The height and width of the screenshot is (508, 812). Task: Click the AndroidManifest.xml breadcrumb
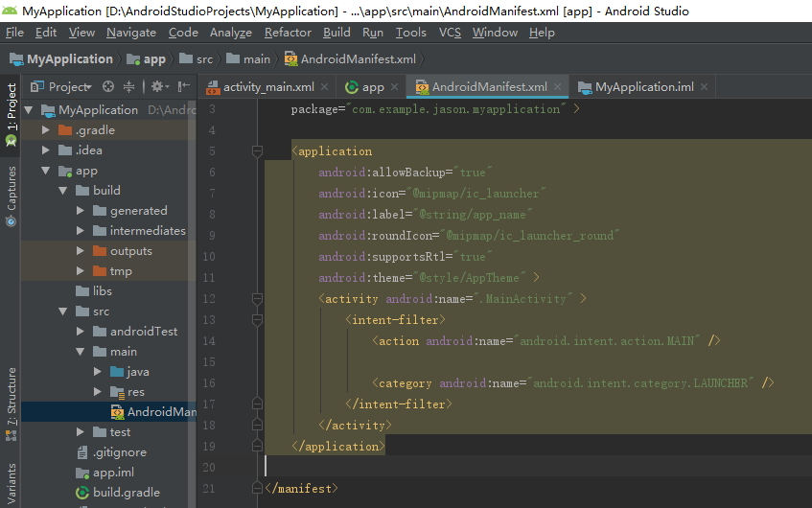tap(350, 59)
